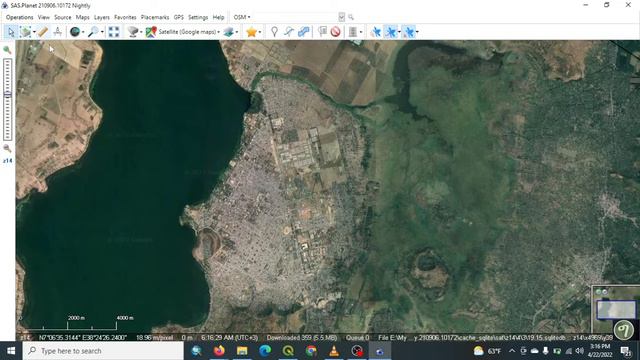Expand the magnifier icon dropdown arrow

(x=102, y=32)
